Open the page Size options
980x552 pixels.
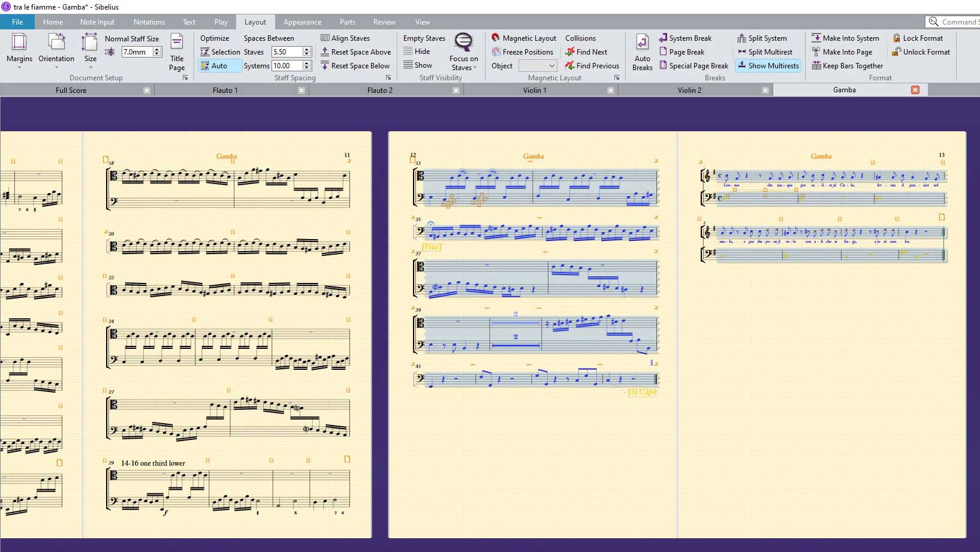coord(90,51)
